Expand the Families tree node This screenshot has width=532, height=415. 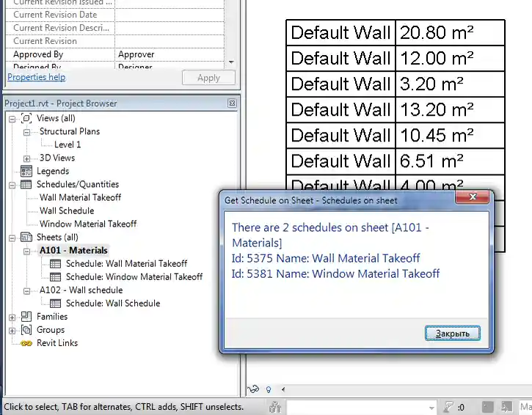tap(12, 317)
